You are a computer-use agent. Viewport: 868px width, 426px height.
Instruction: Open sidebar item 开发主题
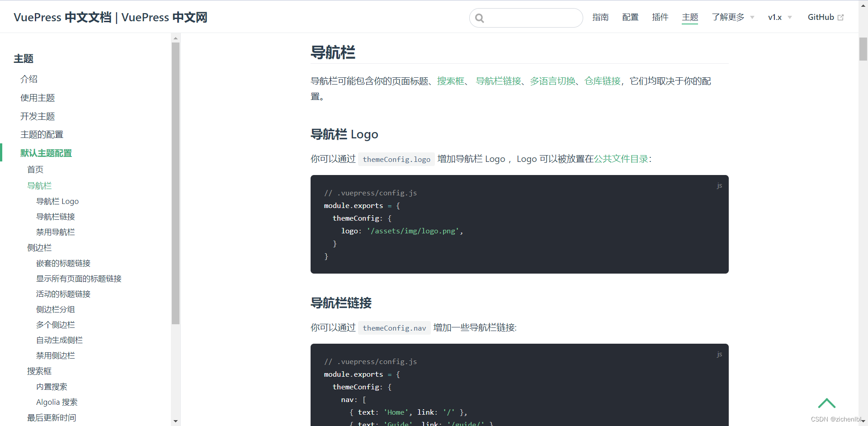[x=38, y=116]
